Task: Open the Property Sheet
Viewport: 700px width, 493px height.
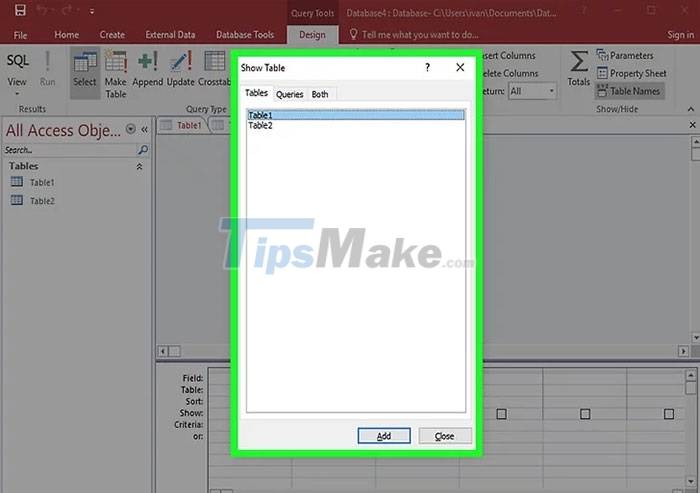Action: pos(631,73)
